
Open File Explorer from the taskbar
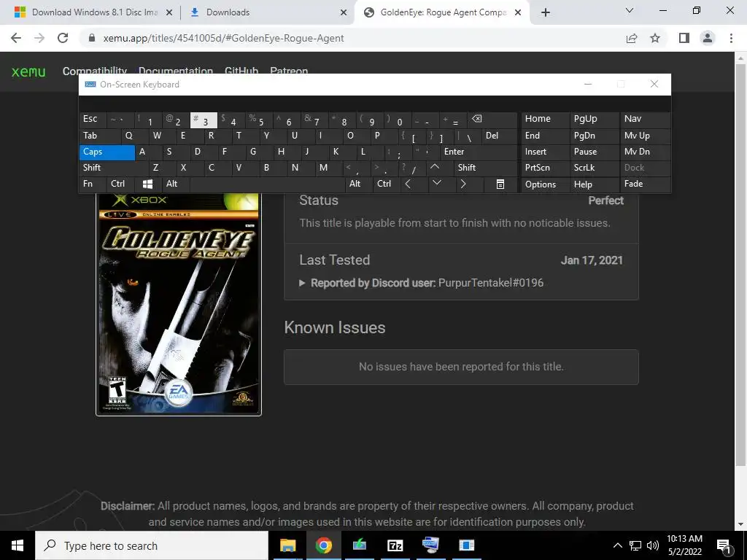coord(287,545)
